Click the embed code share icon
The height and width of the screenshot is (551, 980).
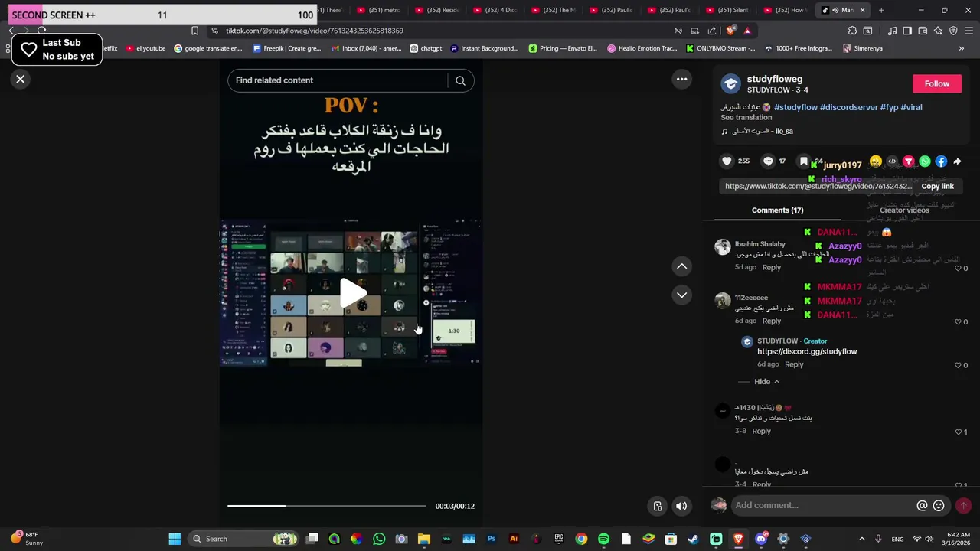892,161
